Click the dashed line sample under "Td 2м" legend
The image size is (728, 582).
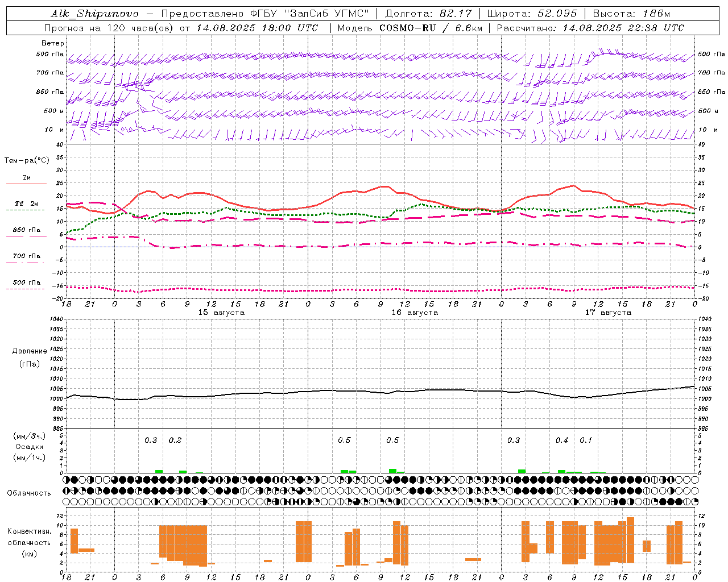[x=25, y=210]
